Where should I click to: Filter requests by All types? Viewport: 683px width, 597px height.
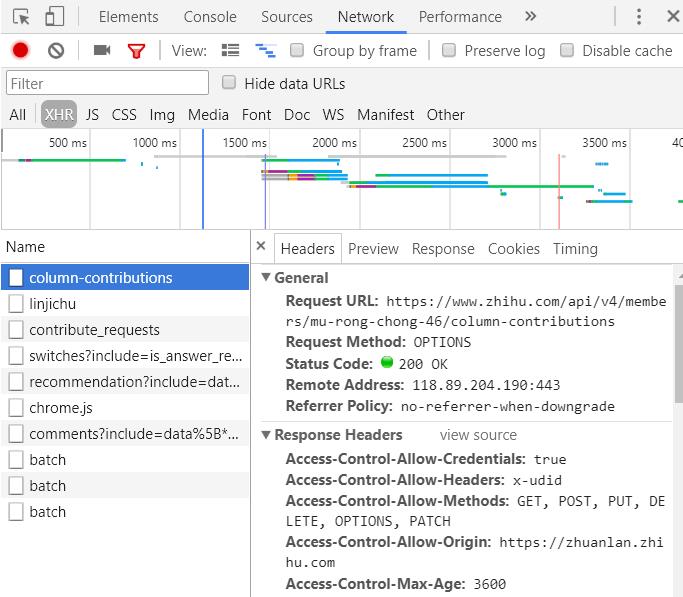click(x=17, y=115)
